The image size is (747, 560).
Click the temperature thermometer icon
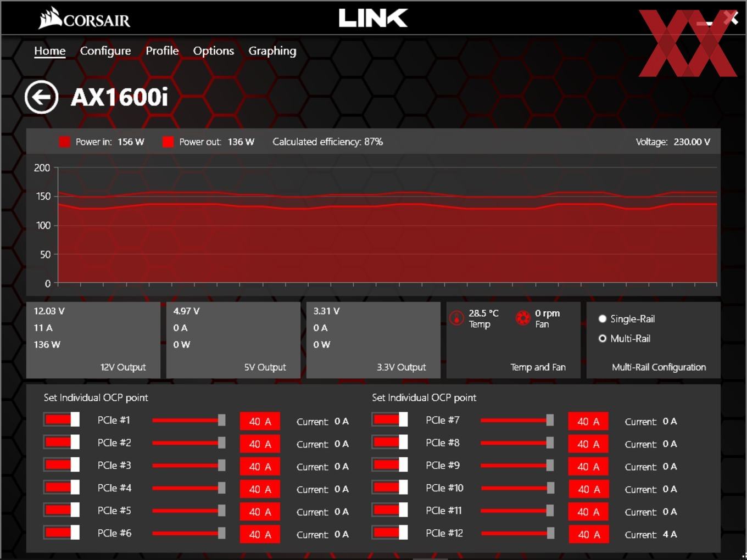click(x=456, y=318)
